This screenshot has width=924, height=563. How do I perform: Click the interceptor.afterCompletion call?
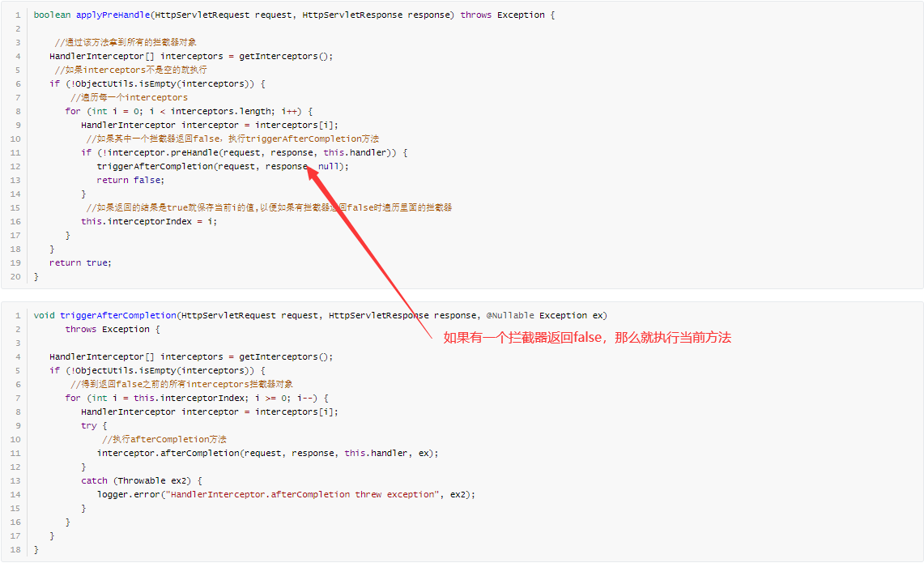point(267,453)
